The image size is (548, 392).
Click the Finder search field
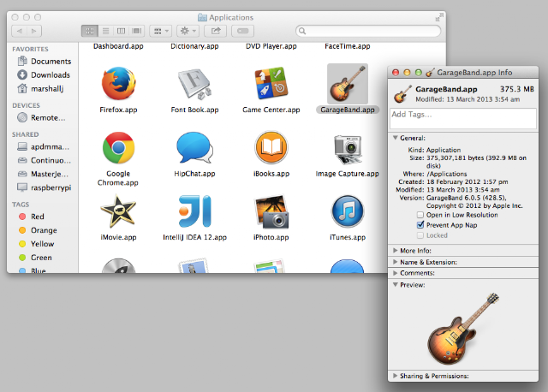tap(368, 31)
